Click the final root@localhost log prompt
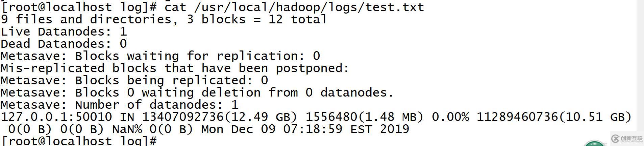The image size is (644, 146). (x=79, y=141)
